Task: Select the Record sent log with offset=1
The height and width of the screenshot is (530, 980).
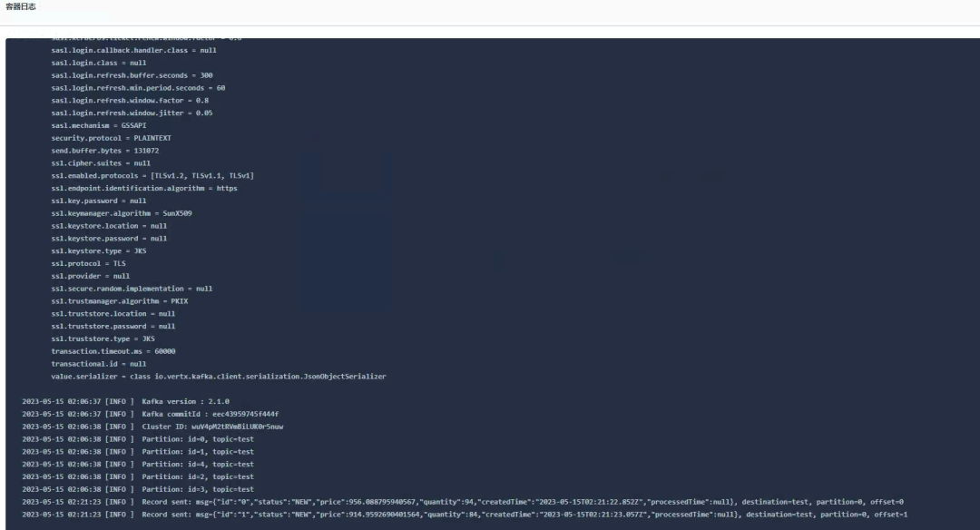Action: click(465, 515)
